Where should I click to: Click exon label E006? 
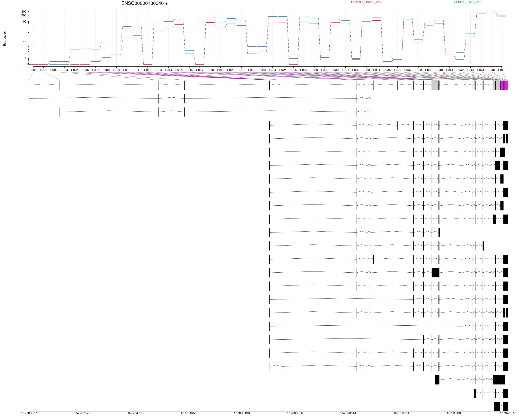point(85,70)
